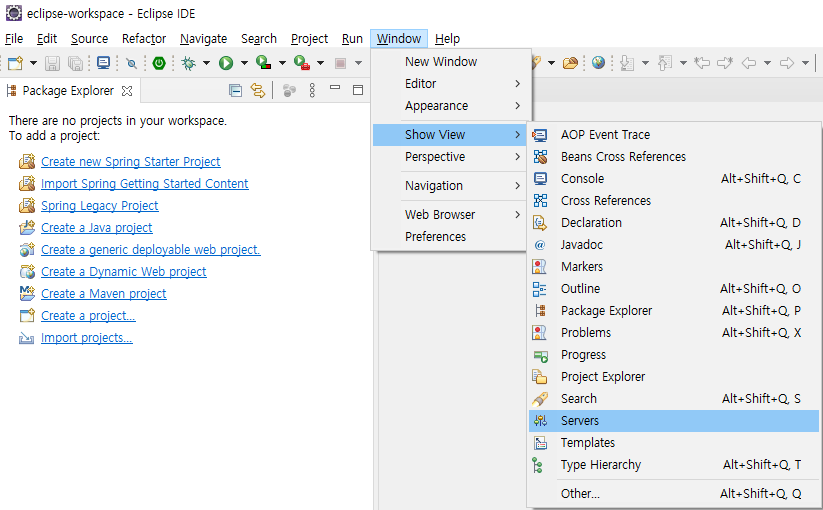
Task: Show the Outline view
Action: (x=674, y=289)
